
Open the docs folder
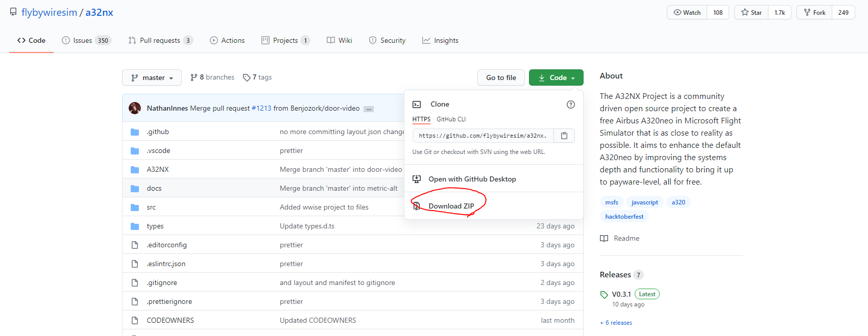click(154, 188)
